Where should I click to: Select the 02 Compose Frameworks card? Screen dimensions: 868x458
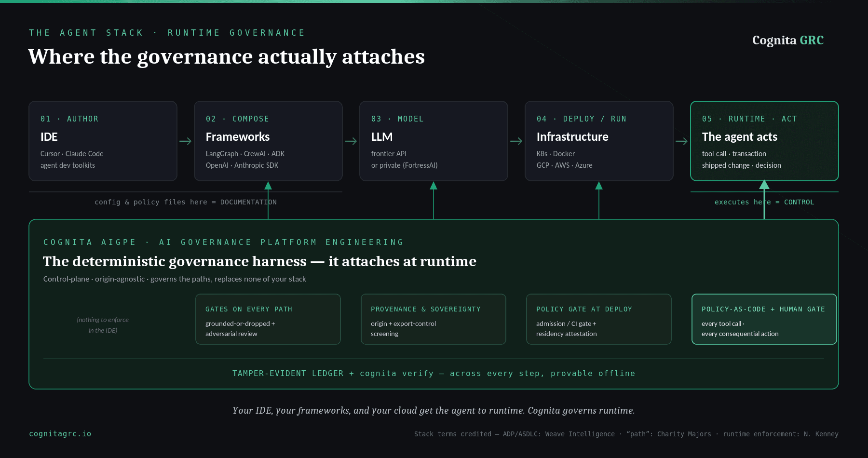268,141
